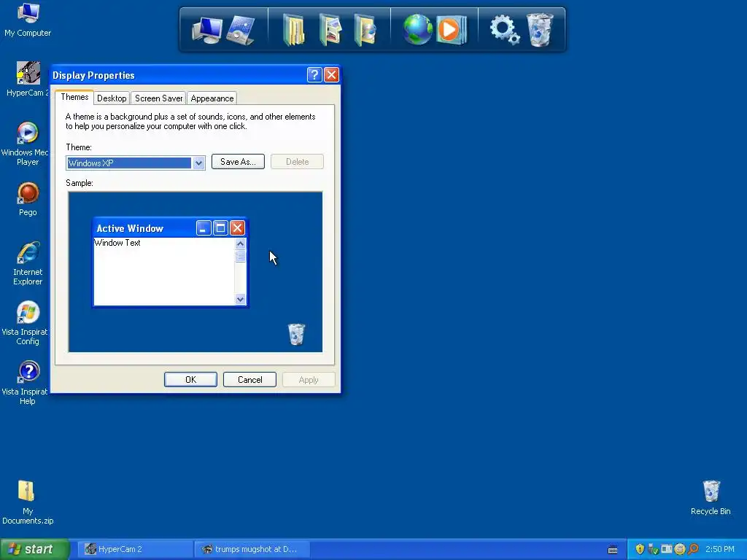Switch to the Screen Saver tab
Viewport: 747px width, 560px height.
coord(158,98)
